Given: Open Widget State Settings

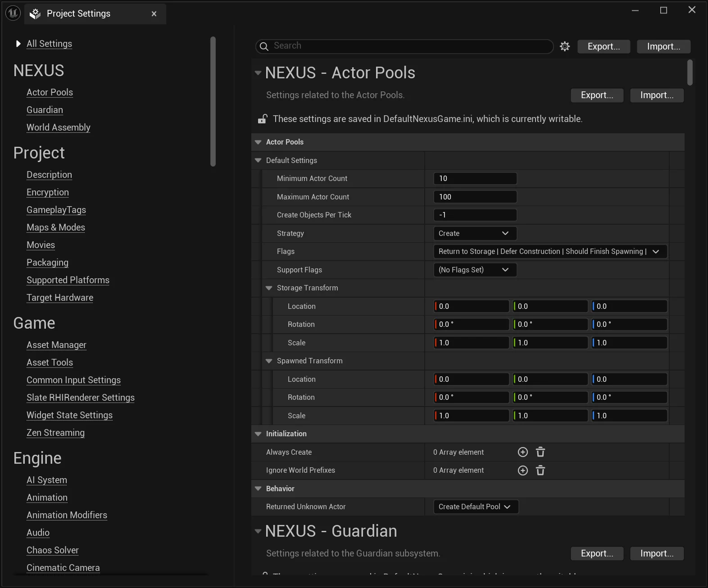Looking at the screenshot, I should coord(69,415).
